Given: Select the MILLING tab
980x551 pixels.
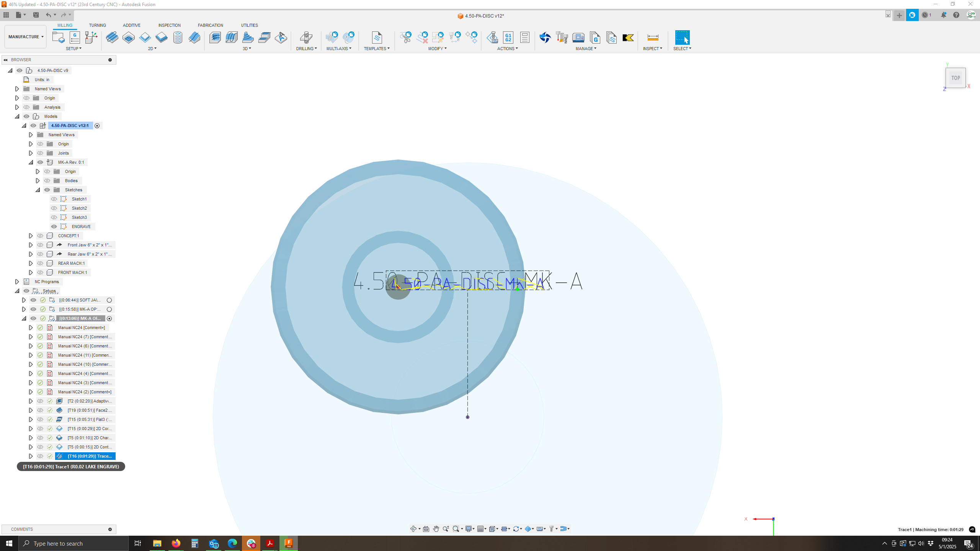Looking at the screenshot, I should click(65, 25).
